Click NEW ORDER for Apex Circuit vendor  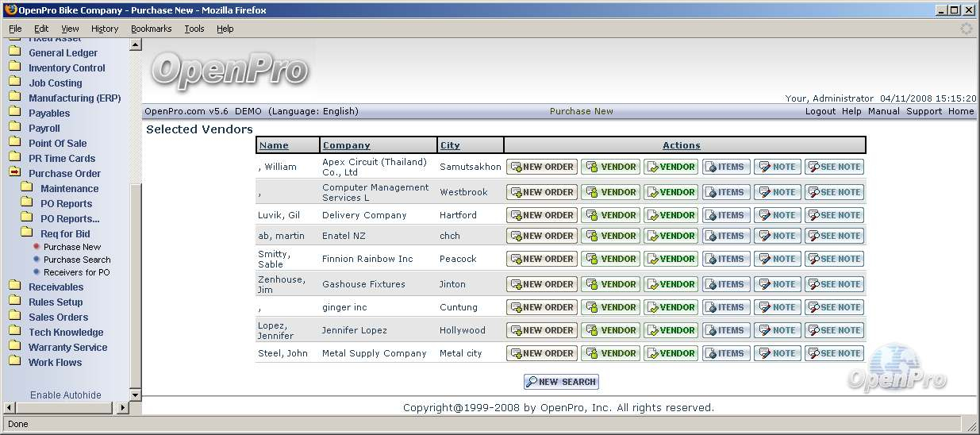click(542, 167)
